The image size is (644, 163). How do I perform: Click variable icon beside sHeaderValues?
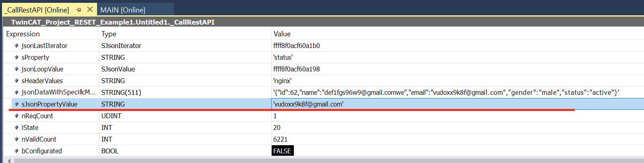(17, 81)
